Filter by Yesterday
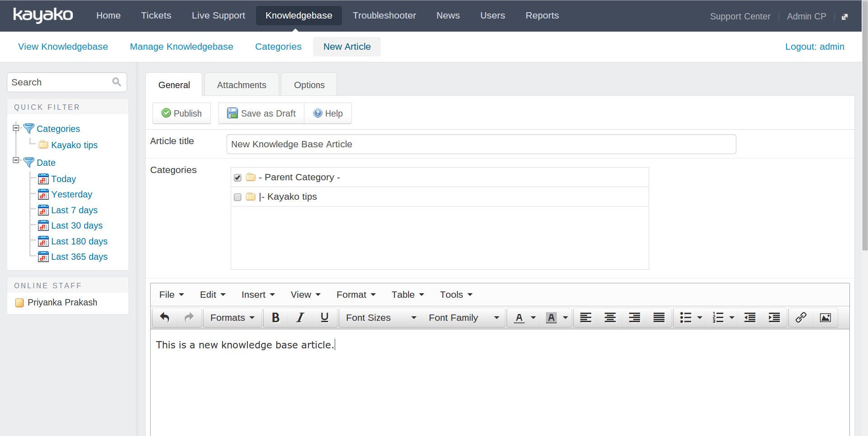 71,194
